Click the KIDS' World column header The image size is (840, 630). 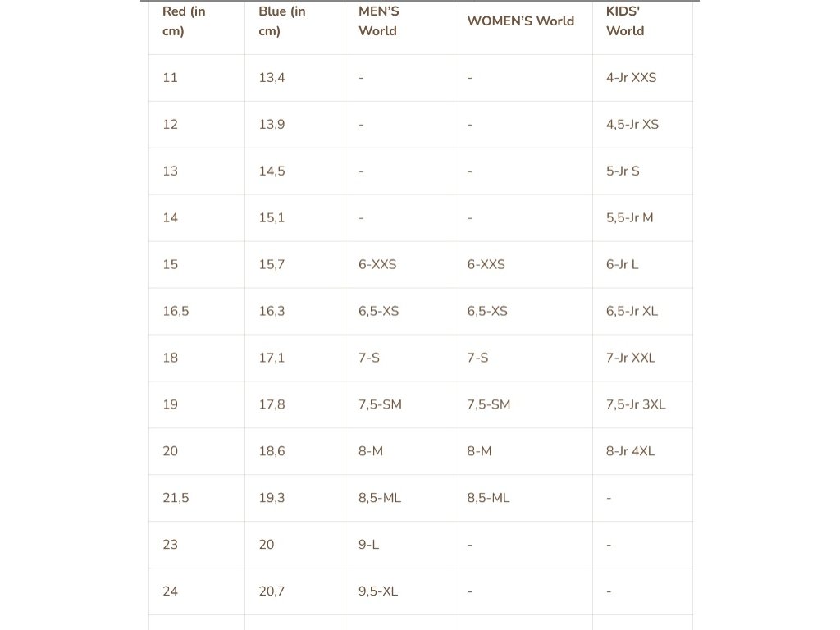[x=625, y=21]
